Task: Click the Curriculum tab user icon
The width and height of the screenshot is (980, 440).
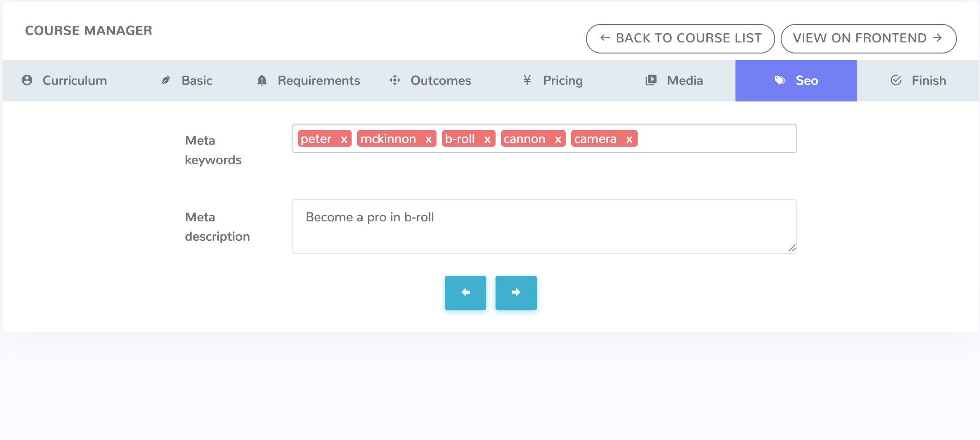Action: point(27,80)
